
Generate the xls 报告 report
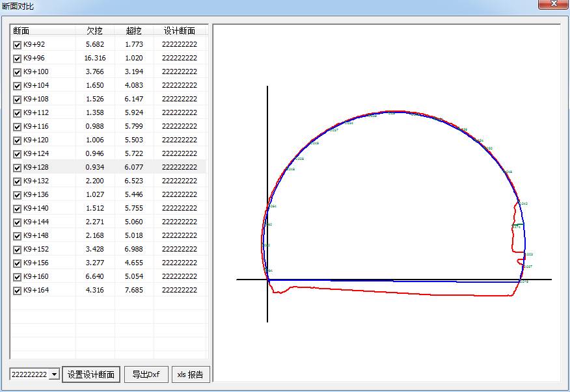coord(191,374)
